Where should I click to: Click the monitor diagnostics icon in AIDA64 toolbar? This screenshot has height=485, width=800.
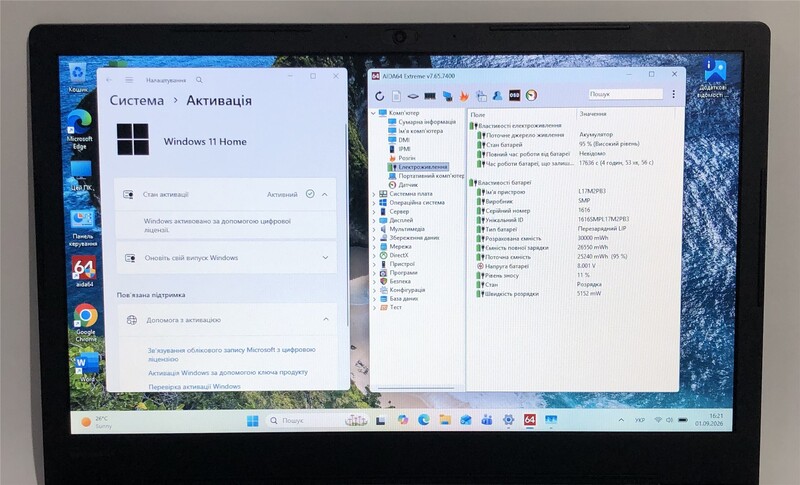[447, 96]
